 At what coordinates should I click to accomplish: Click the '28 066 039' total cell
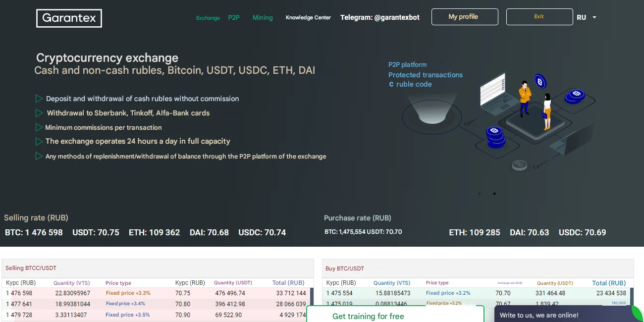[x=291, y=304]
